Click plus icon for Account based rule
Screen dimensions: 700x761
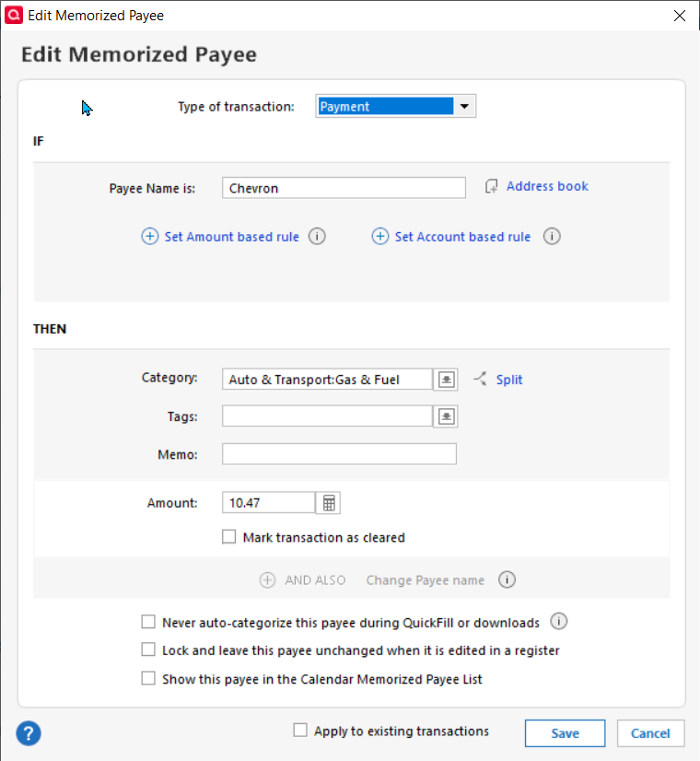click(380, 237)
